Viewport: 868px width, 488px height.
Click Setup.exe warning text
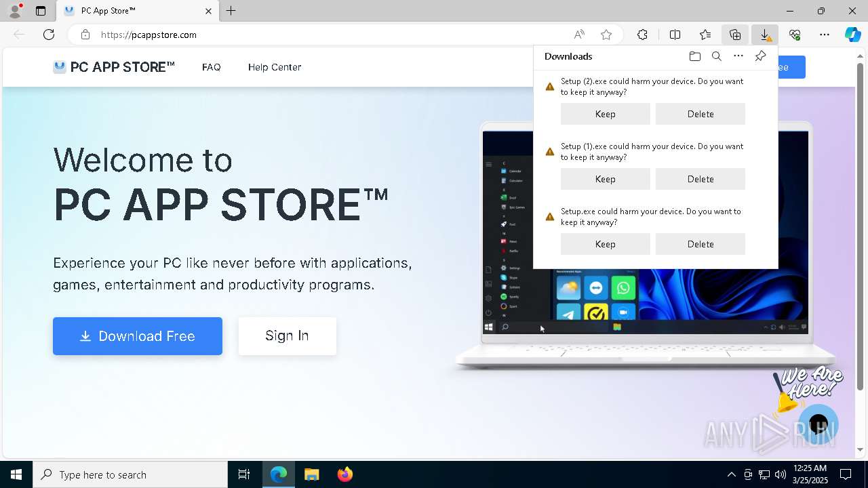tap(651, 216)
